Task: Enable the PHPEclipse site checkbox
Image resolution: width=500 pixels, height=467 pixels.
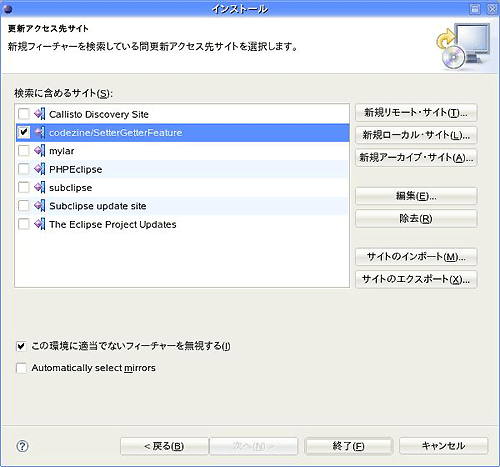Action: tap(24, 169)
